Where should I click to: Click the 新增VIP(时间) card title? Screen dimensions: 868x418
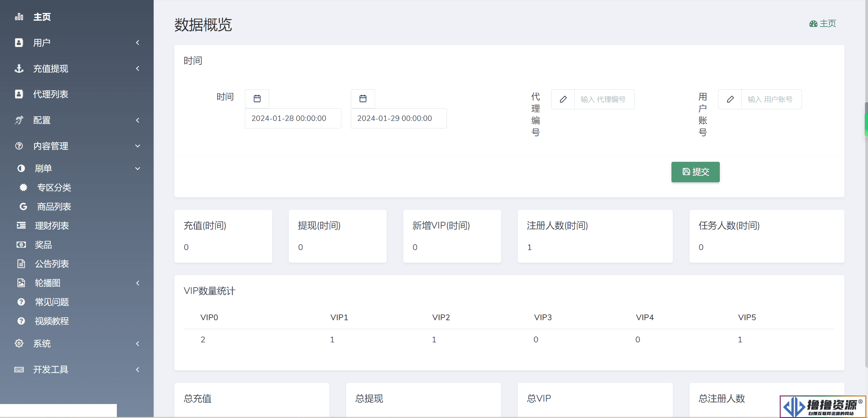441,225
